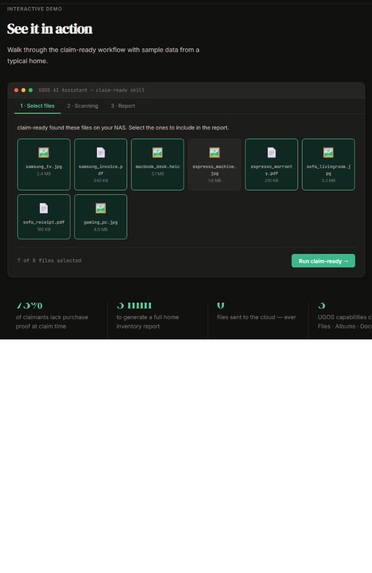This screenshot has width=372, height=573.
Task: Click the "See it in action" heading
Action: (50, 29)
